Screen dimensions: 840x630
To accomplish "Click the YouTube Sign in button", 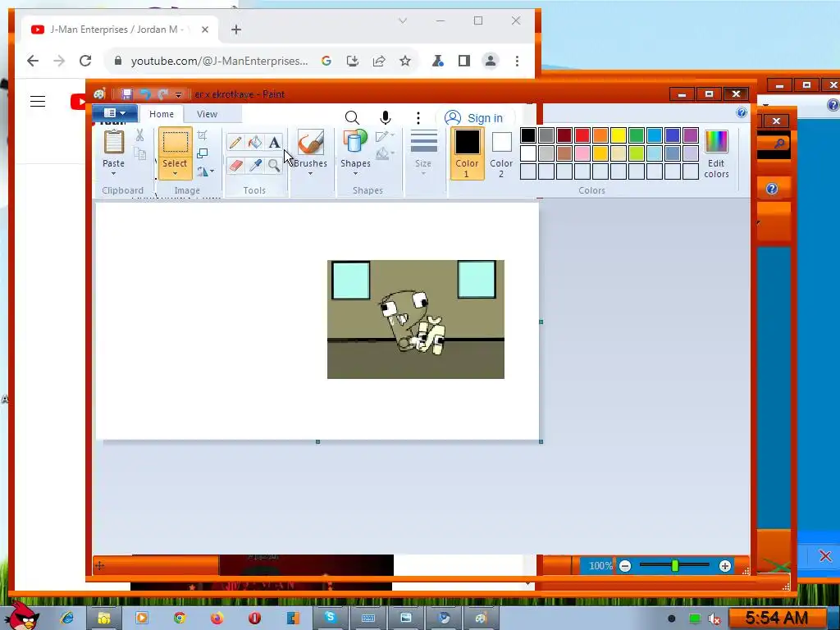I will tap(475, 118).
